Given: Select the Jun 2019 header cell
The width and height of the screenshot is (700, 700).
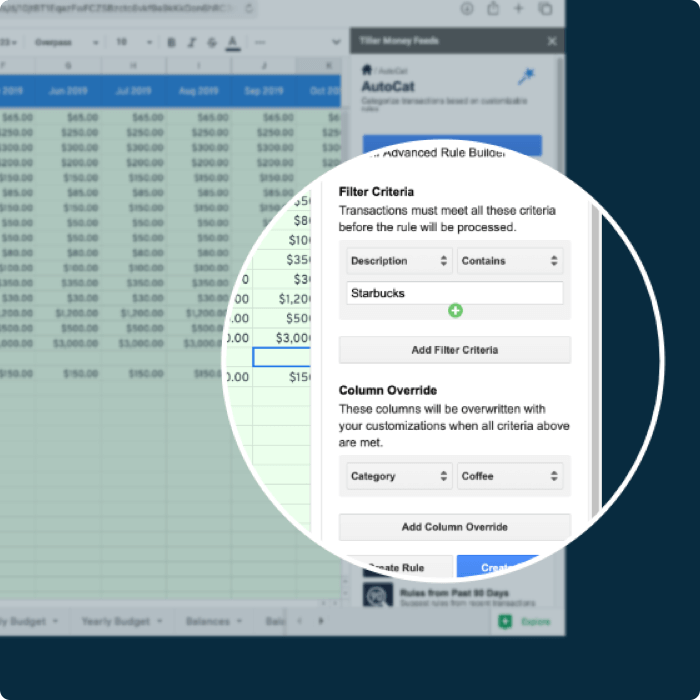Looking at the screenshot, I should (68, 91).
